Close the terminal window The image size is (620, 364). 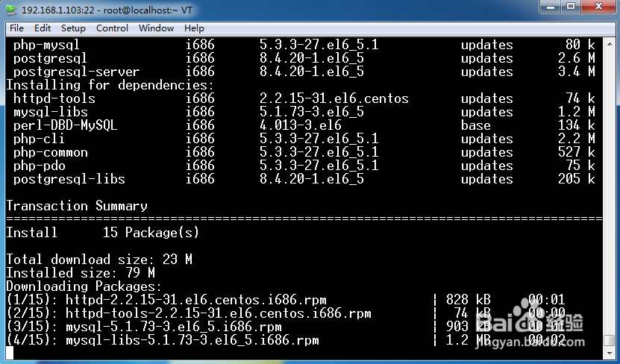tap(598, 7)
